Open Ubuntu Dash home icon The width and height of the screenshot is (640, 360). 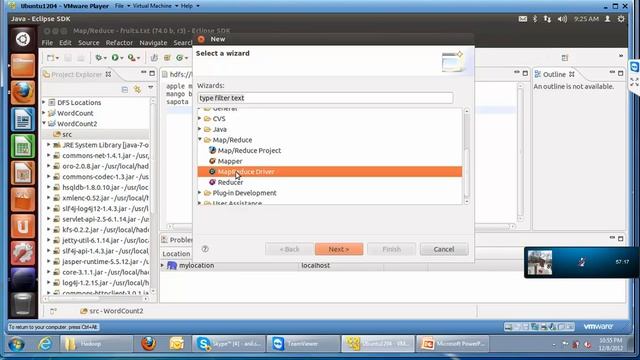[23, 39]
